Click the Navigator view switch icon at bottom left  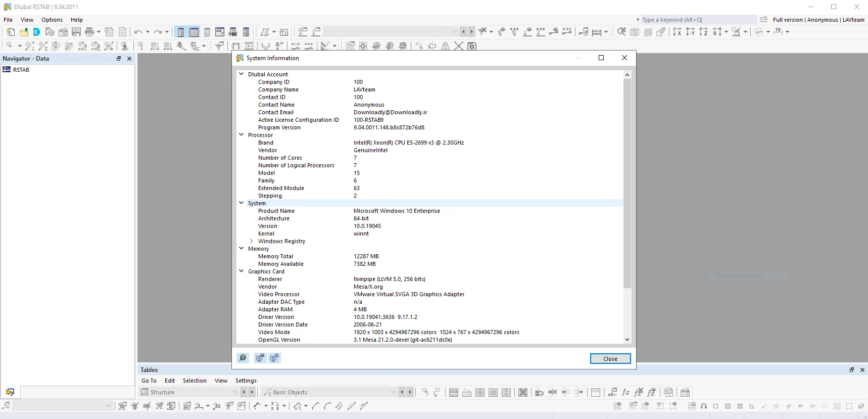[x=10, y=392]
